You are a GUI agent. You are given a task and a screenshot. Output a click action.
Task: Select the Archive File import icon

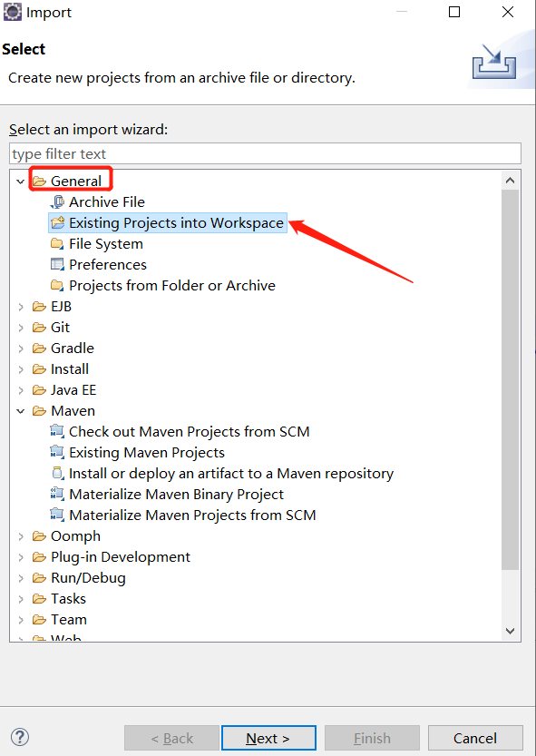(56, 201)
